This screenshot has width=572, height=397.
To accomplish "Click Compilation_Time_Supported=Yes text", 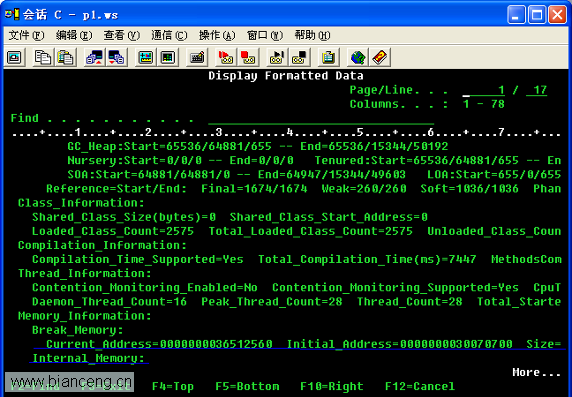I will (x=138, y=259).
